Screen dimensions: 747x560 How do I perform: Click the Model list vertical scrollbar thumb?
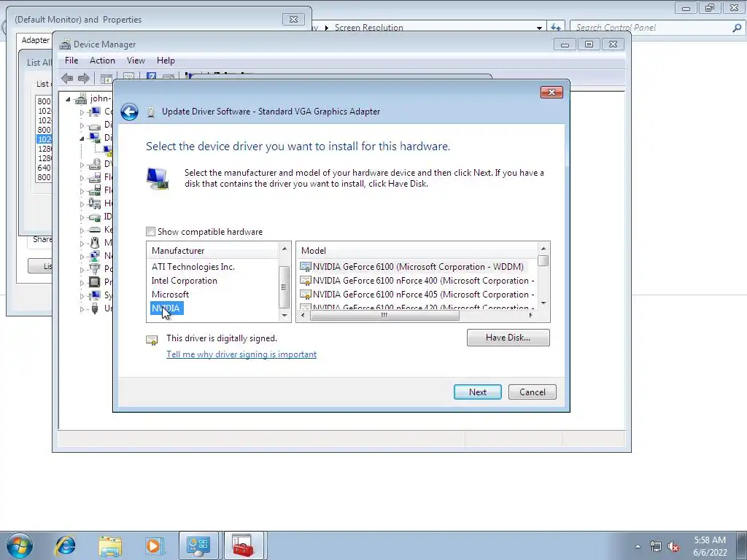tap(543, 261)
